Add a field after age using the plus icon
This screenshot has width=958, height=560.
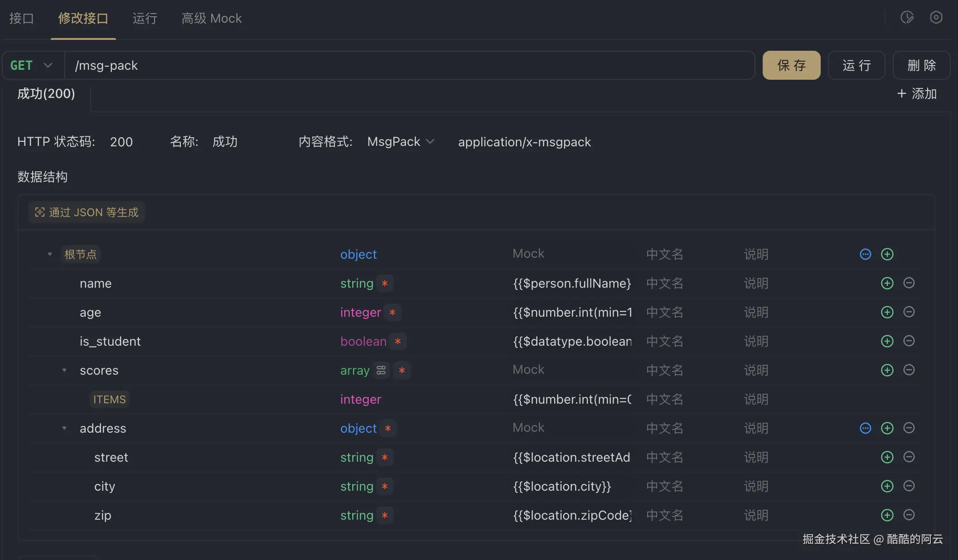coord(887,312)
